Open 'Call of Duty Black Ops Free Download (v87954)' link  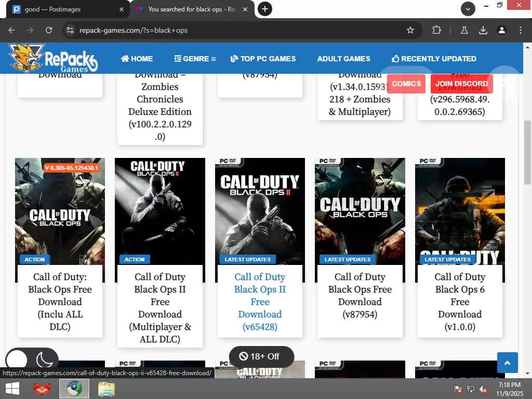click(360, 296)
